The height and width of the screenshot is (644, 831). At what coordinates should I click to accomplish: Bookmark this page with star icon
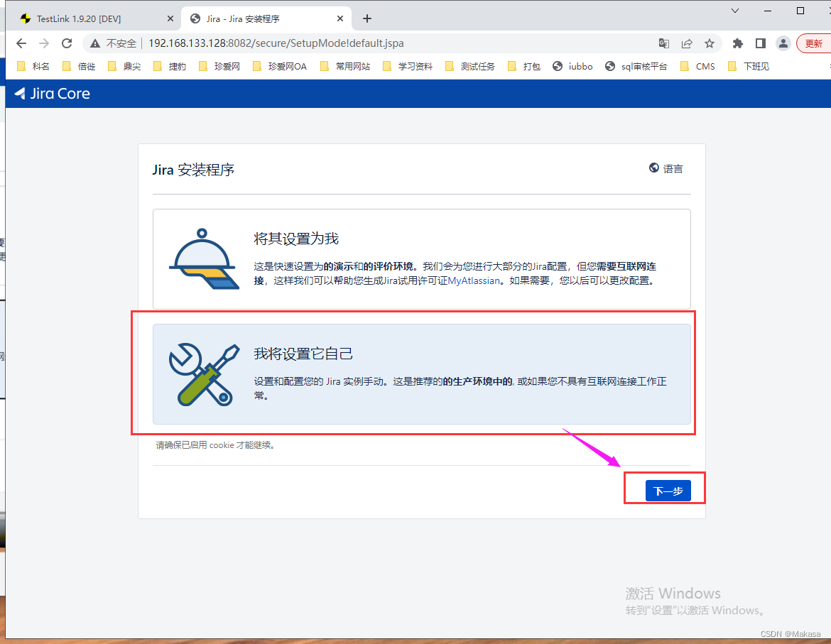(x=710, y=43)
